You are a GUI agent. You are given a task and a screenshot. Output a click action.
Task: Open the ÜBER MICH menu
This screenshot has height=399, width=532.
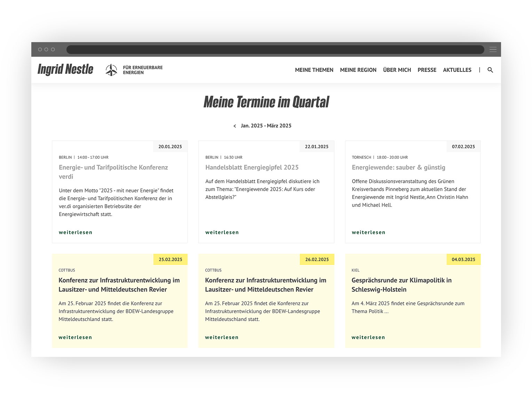pos(397,70)
